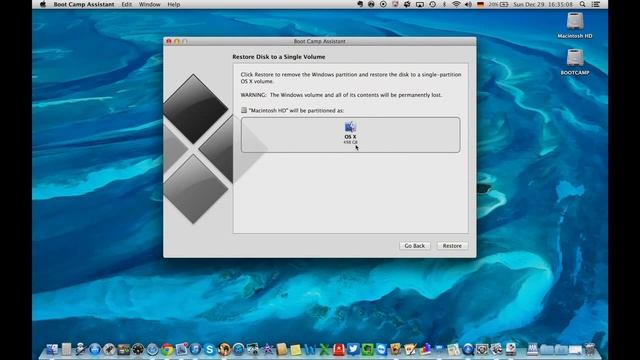Image resolution: width=640 pixels, height=360 pixels.
Task: Open Google Chrome from the Dock
Action: click(167, 349)
